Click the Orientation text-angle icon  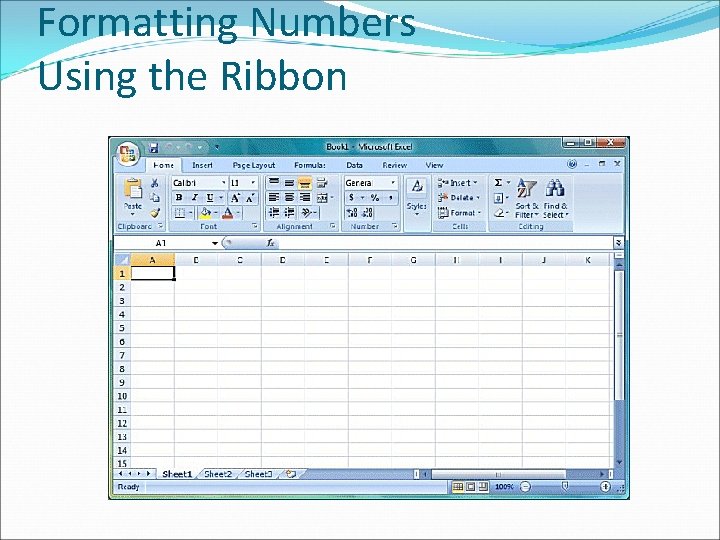(306, 212)
